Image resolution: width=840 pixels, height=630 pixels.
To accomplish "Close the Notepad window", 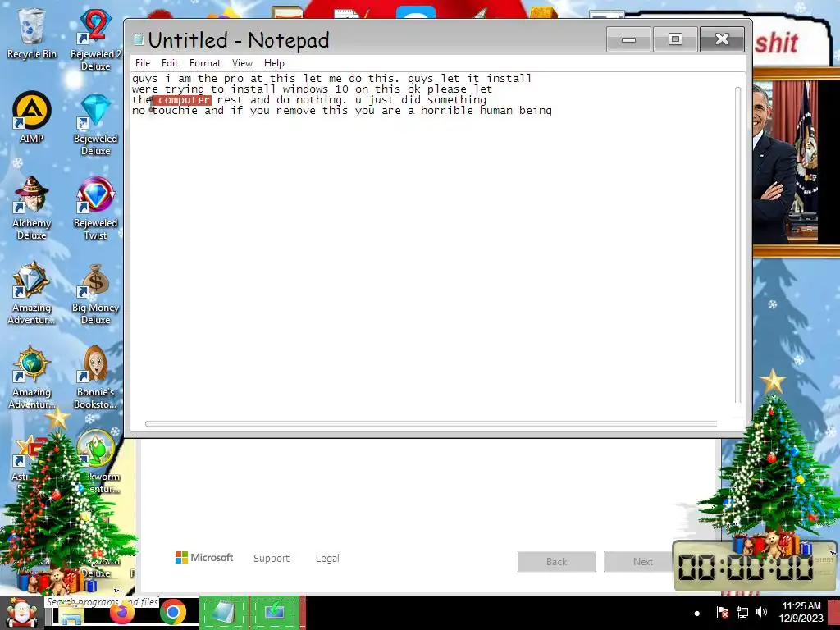I will pos(722,39).
